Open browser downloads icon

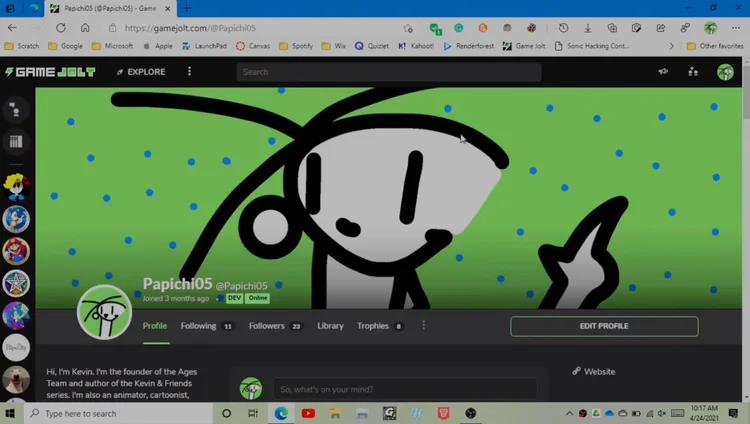coord(587,28)
